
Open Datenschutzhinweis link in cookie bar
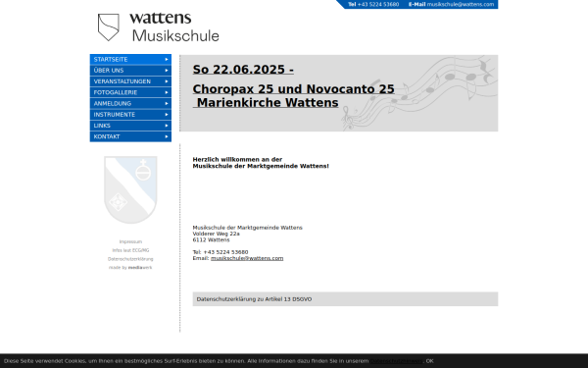click(x=397, y=361)
